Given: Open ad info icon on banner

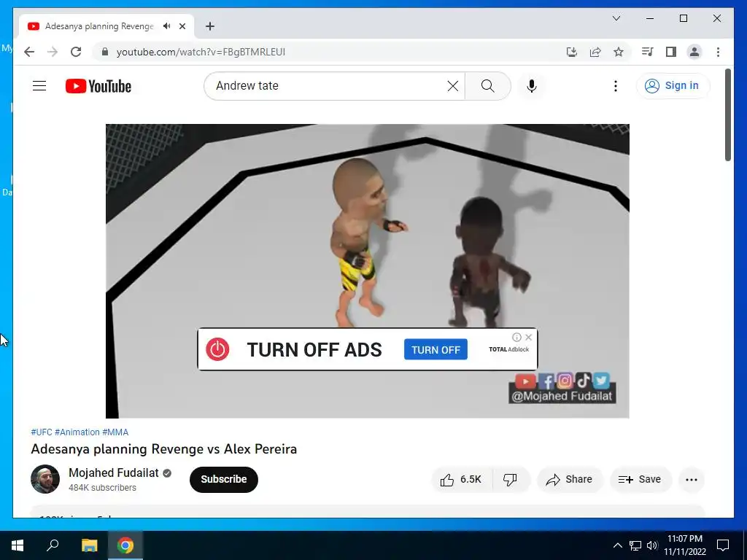Looking at the screenshot, I should coord(516,337).
